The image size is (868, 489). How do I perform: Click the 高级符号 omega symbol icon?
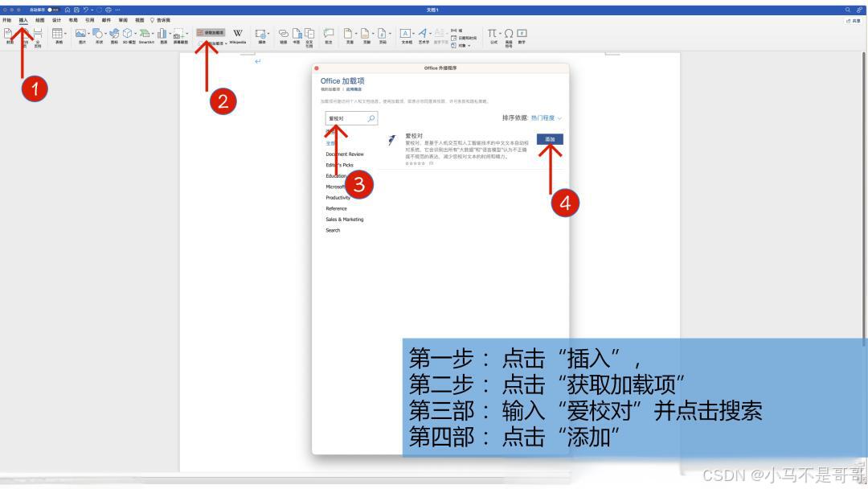point(508,34)
